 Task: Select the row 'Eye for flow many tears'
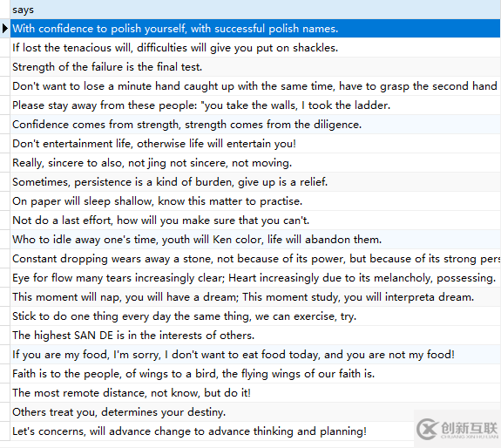click(255, 278)
